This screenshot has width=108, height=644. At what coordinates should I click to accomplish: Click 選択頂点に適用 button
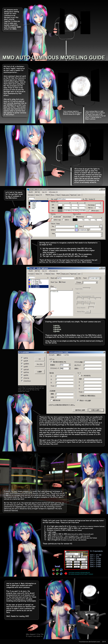coord(80,410)
